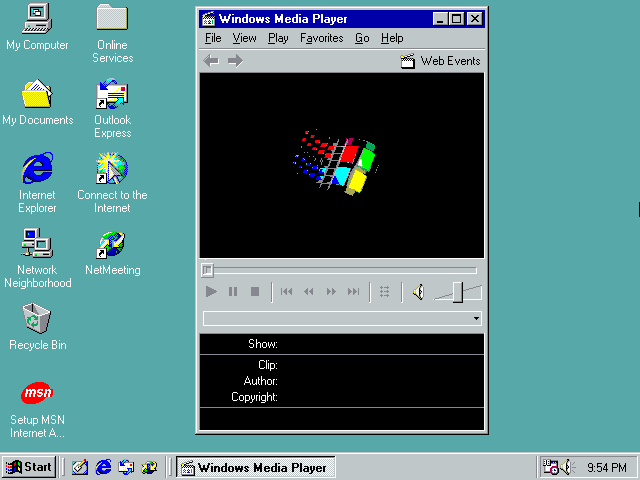The height and width of the screenshot is (480, 640).
Task: Select the Recycle Bin icon
Action: tap(37, 327)
